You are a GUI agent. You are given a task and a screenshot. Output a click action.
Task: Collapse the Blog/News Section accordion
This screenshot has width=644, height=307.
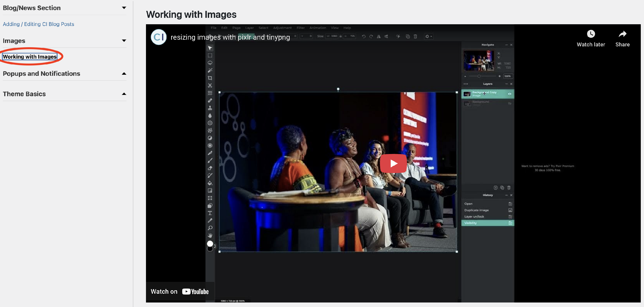click(124, 8)
